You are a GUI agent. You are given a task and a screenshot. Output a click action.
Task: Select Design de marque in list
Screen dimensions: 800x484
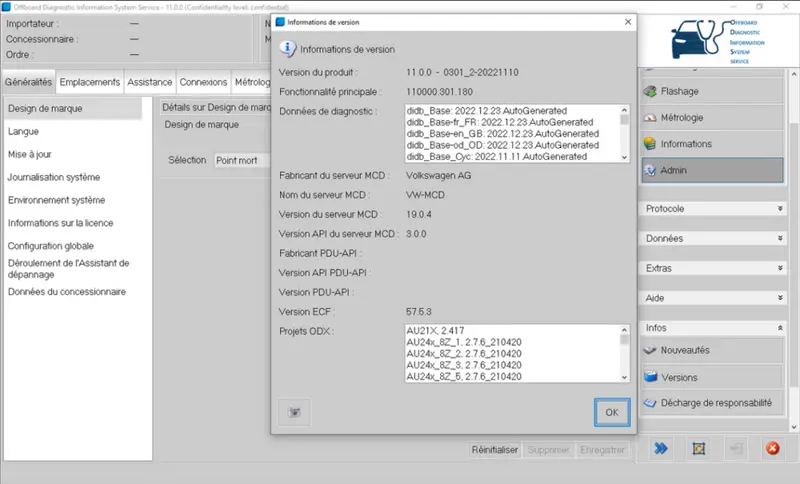point(73,109)
